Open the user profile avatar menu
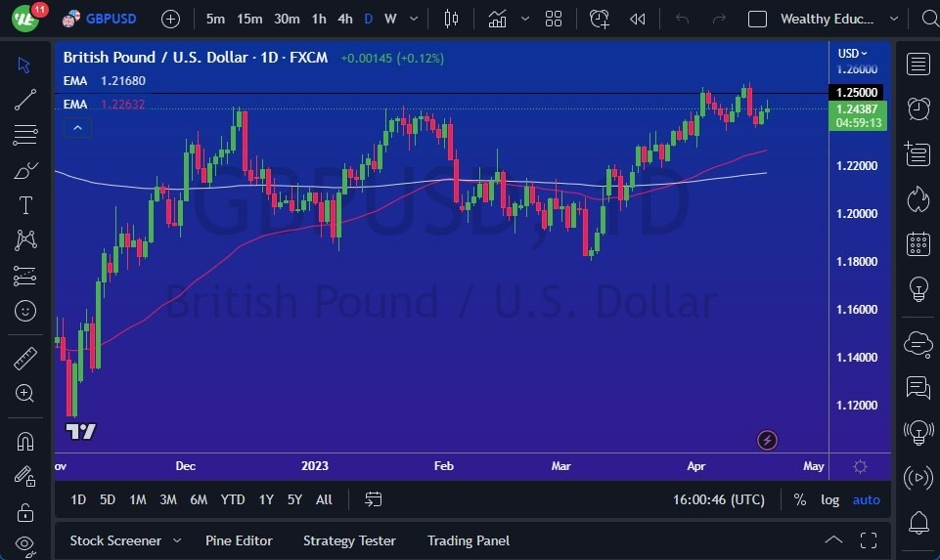Screen dimensions: 940x560 point(25,20)
